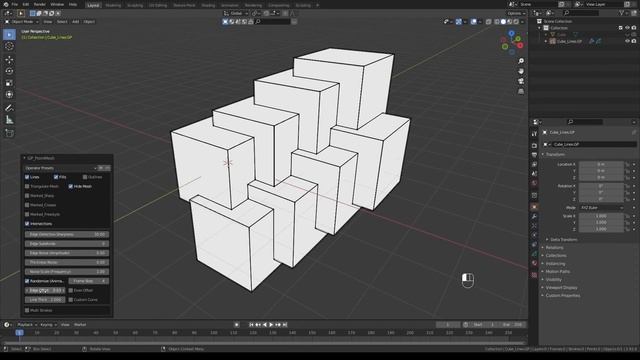Open the Object Mode dropdown
Viewport: 640px width, 360px height.
22,22
